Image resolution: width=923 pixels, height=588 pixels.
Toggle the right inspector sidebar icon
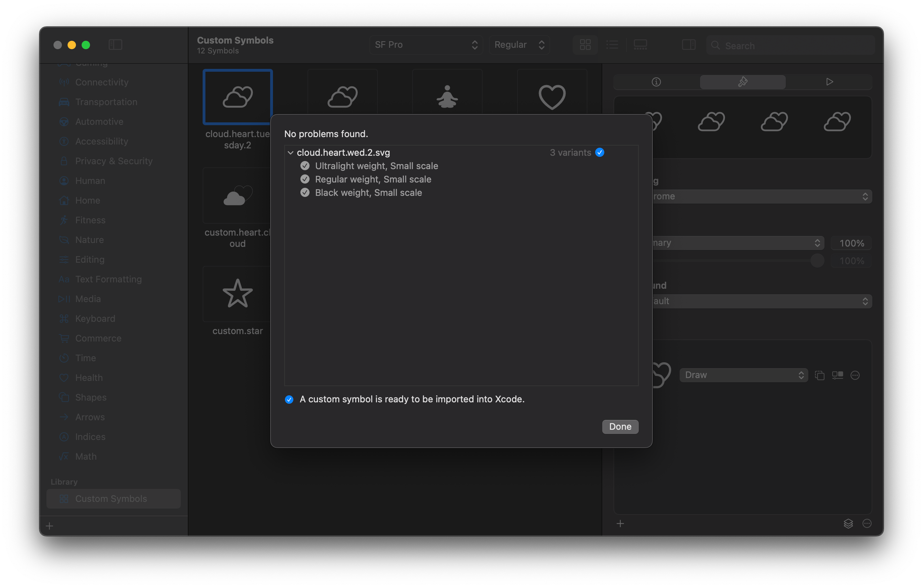(688, 45)
